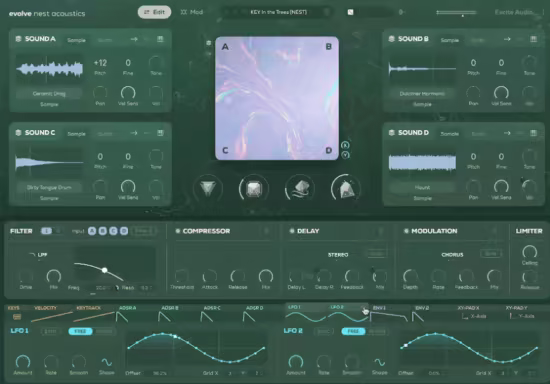Click Sound A waveform display
Image resolution: width=550 pixels, height=384 pixels.
(49, 69)
